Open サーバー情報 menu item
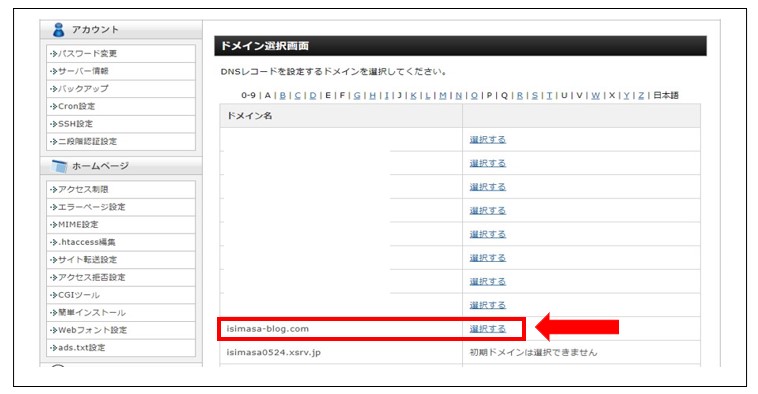Image resolution: width=758 pixels, height=394 pixels. point(83,71)
